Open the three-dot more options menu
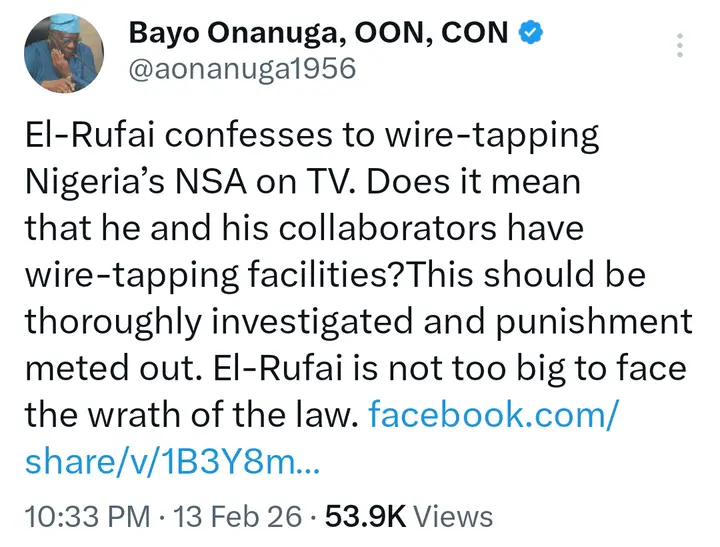The width and height of the screenshot is (720, 547). [681, 45]
